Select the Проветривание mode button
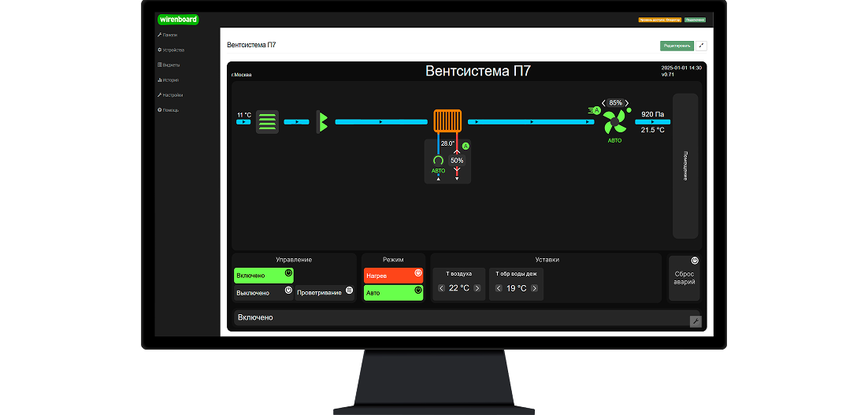The height and width of the screenshot is (415, 868). (x=325, y=293)
